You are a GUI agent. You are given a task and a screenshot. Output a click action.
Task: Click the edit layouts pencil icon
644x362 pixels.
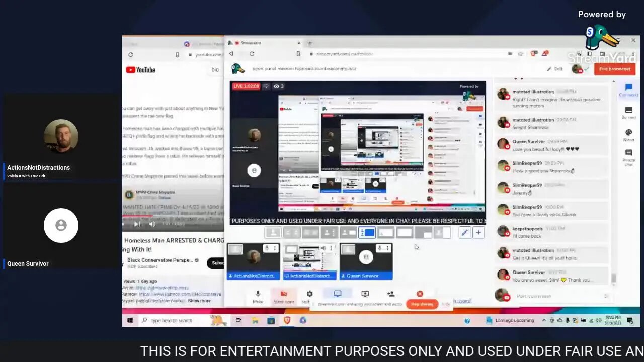(464, 232)
